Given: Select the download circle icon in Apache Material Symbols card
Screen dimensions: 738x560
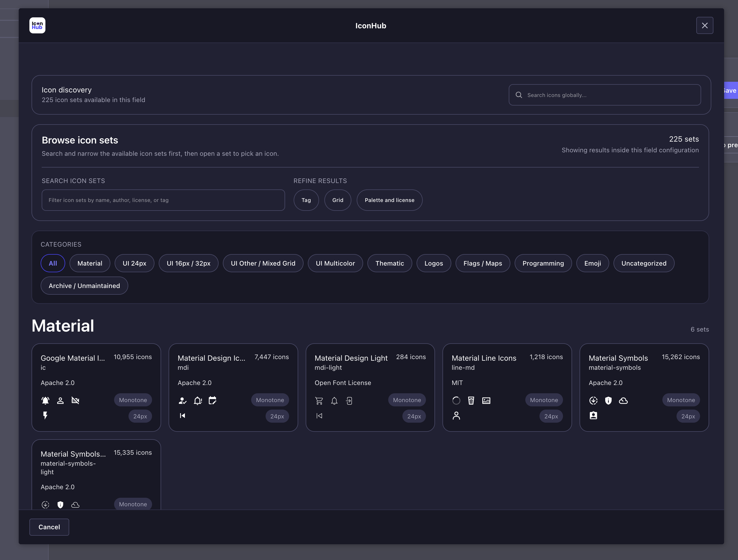Looking at the screenshot, I should (x=593, y=400).
